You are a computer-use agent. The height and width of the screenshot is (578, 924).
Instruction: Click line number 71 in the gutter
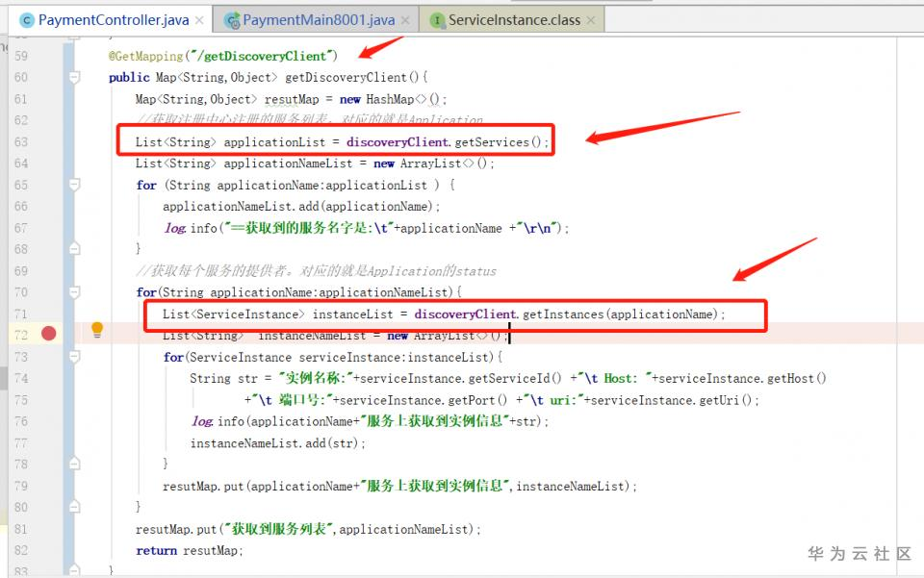[20, 314]
